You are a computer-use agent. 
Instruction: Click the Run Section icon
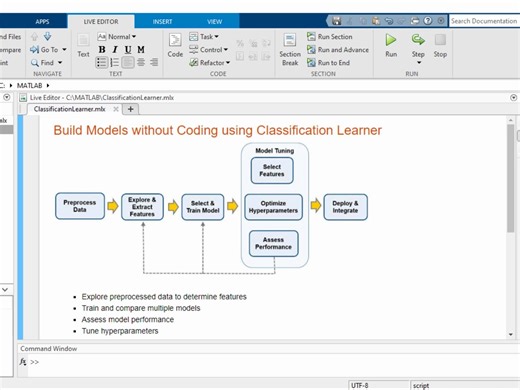click(x=311, y=37)
